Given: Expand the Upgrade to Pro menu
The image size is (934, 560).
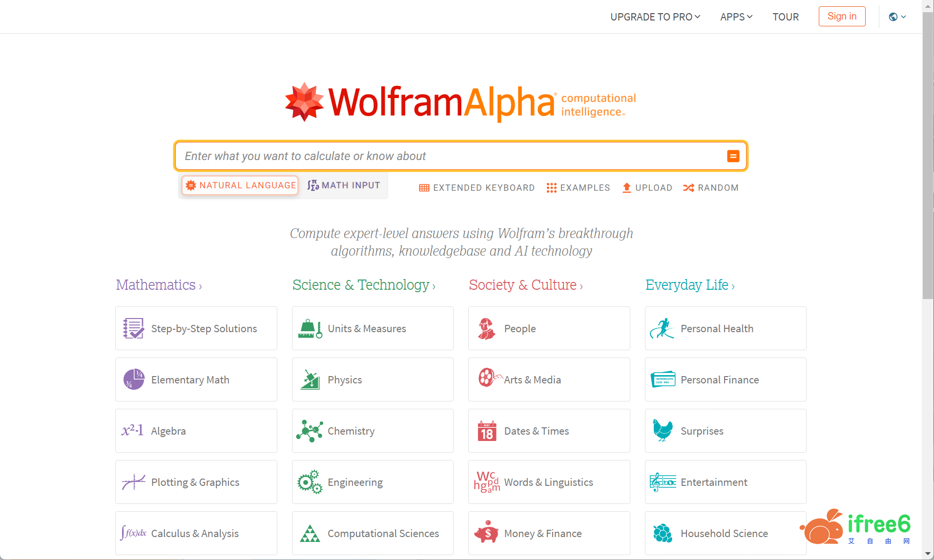Looking at the screenshot, I should tap(655, 17).
